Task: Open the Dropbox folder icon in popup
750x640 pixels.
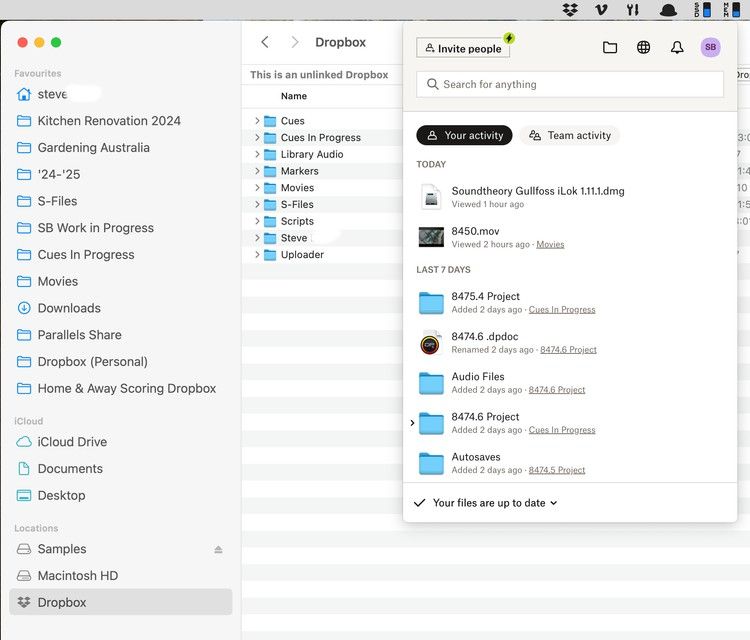Action: [610, 47]
